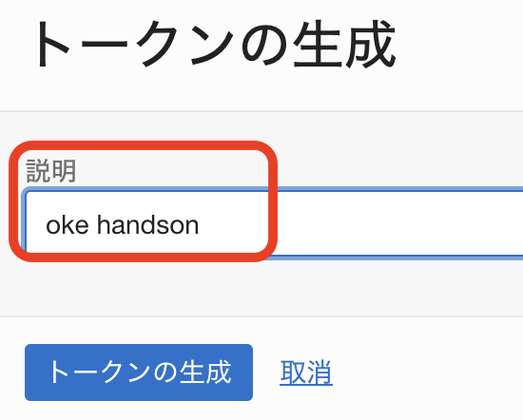This screenshot has height=420, width=523.
Task: Click the blue トークンの生成 button
Action: [x=139, y=372]
